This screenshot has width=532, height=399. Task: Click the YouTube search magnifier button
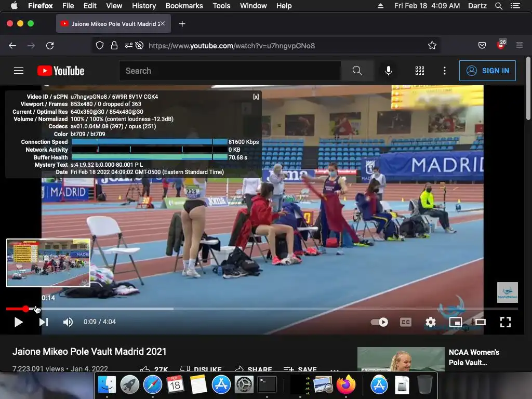357,71
